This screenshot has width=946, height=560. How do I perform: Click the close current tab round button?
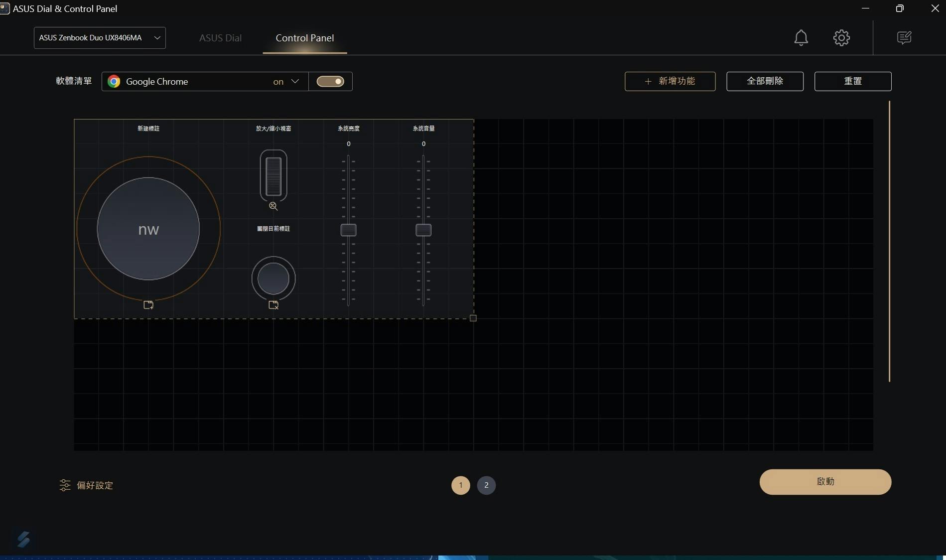273,279
